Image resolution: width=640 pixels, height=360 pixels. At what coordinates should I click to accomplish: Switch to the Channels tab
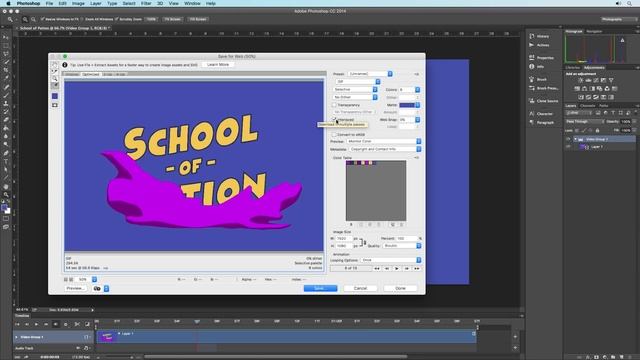click(x=587, y=106)
